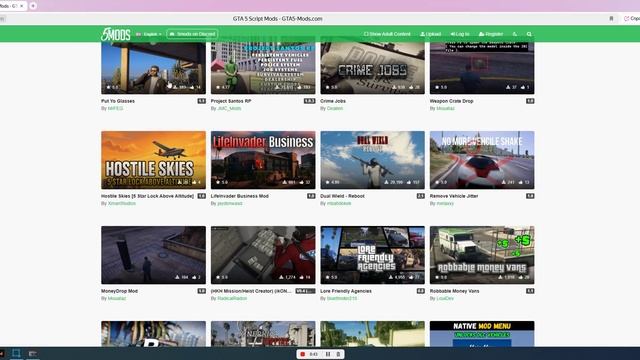Image resolution: width=640 pixels, height=360 pixels.
Task: Open the author link under Project Santos RP
Action: tap(229, 109)
